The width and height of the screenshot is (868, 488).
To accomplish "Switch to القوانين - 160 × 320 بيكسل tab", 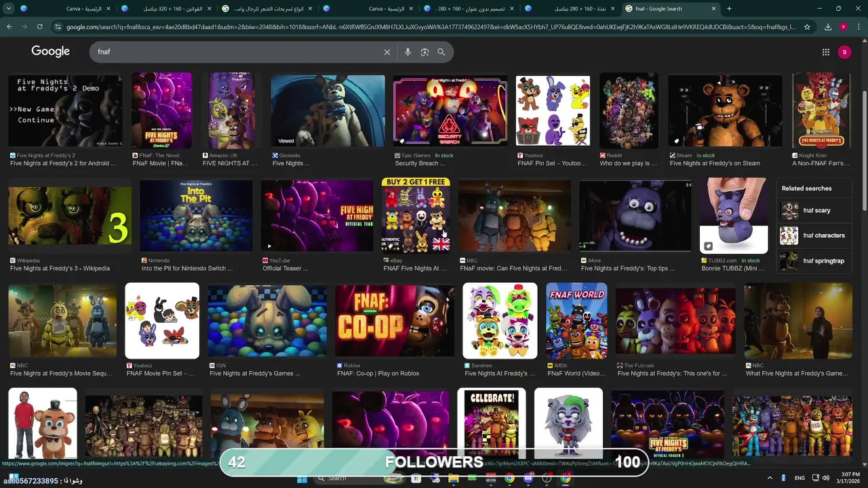I will (x=168, y=9).
